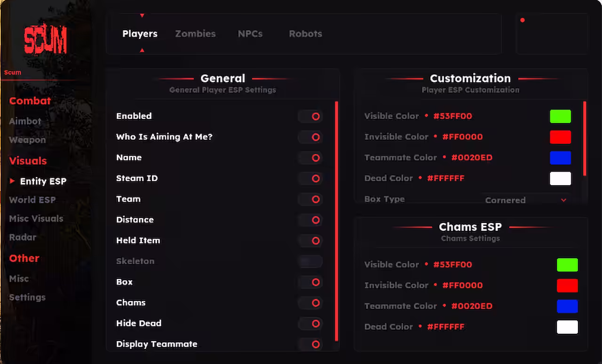Screen dimensions: 602x364
Task: Click the red triangle above the Players tab
Action: click(142, 15)
